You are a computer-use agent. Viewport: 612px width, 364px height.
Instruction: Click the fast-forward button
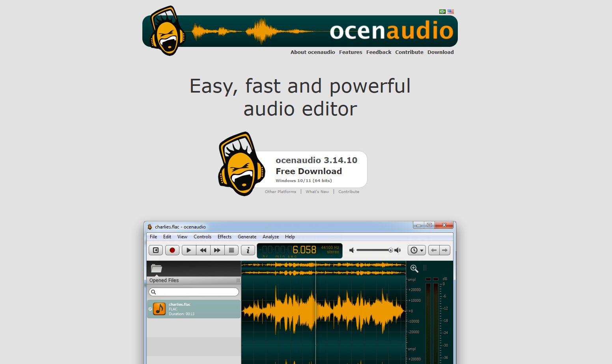tap(217, 250)
